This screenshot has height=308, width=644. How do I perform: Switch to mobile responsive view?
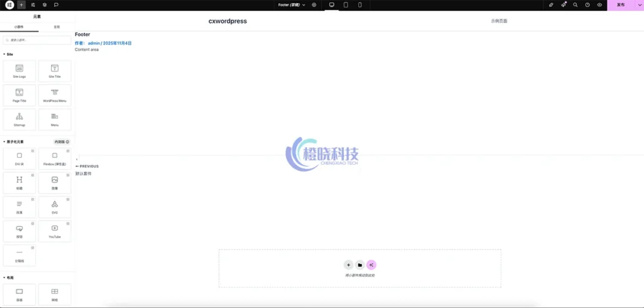coord(360,5)
